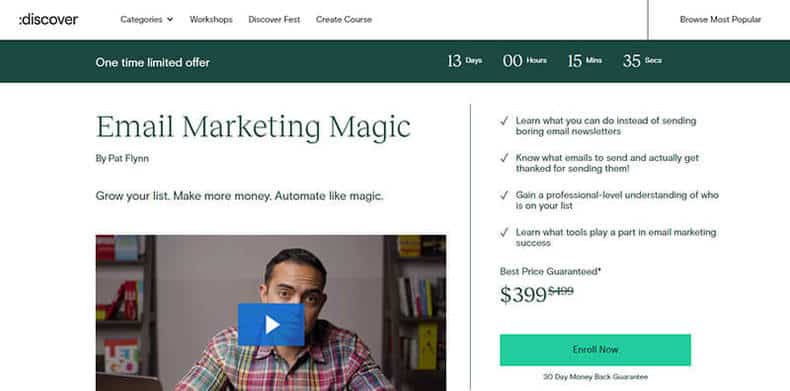790x391 pixels.
Task: Click the 30 Day Money Back Guarantee text
Action: coord(595,377)
